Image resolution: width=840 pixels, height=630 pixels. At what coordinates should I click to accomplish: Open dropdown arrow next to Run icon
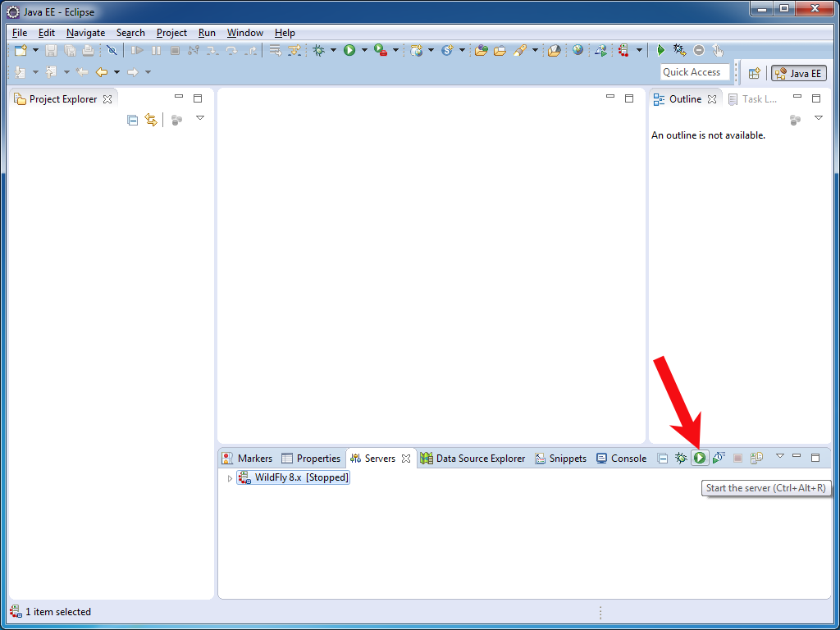pyautogui.click(x=364, y=50)
